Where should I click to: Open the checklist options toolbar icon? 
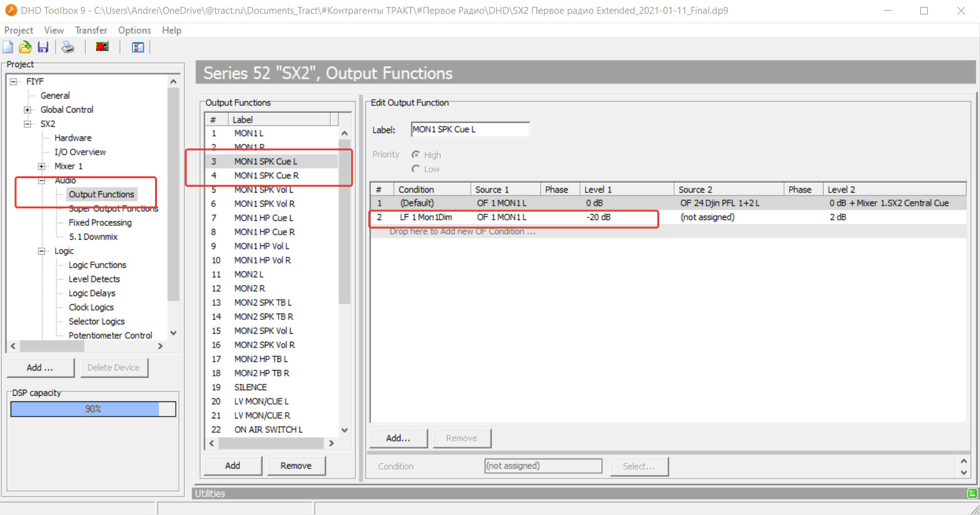(x=138, y=47)
